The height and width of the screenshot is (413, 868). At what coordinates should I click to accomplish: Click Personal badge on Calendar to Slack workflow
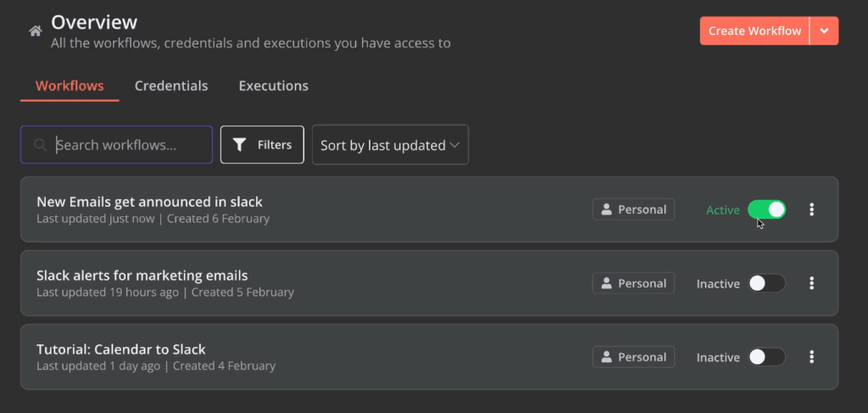pyautogui.click(x=633, y=357)
